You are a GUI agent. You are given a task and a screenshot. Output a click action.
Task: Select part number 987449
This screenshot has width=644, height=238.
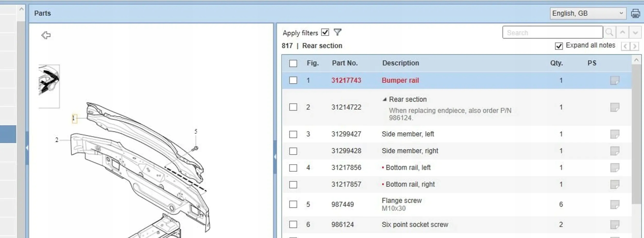[x=343, y=204]
